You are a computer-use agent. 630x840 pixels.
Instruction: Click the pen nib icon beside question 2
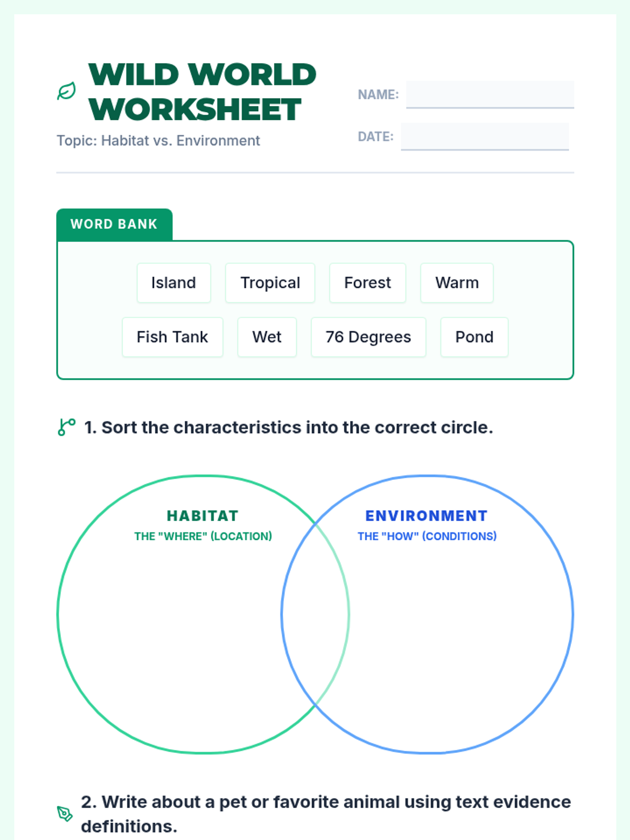(x=65, y=813)
